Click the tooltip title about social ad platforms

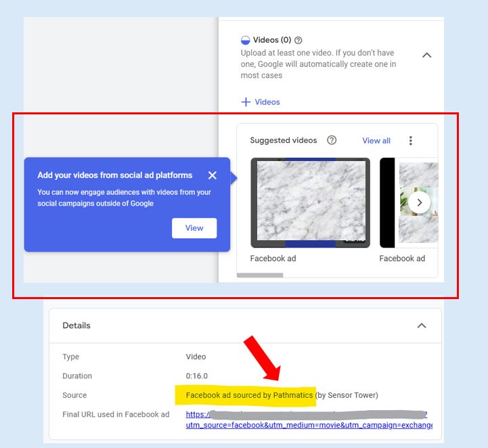point(115,175)
